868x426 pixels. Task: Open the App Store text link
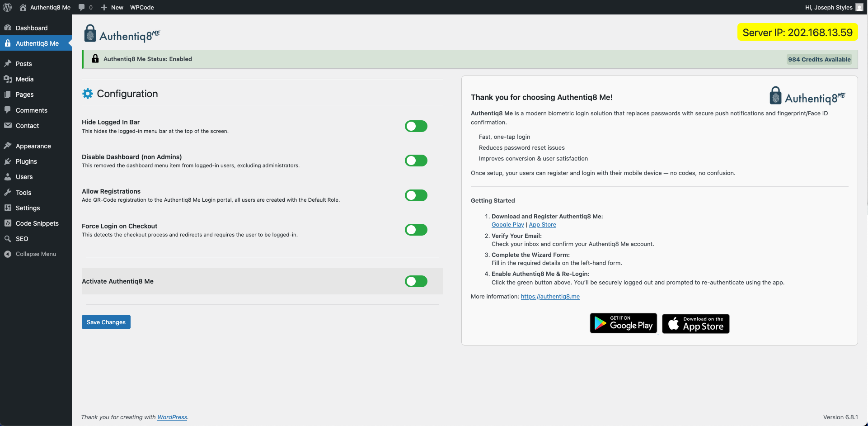[542, 224]
